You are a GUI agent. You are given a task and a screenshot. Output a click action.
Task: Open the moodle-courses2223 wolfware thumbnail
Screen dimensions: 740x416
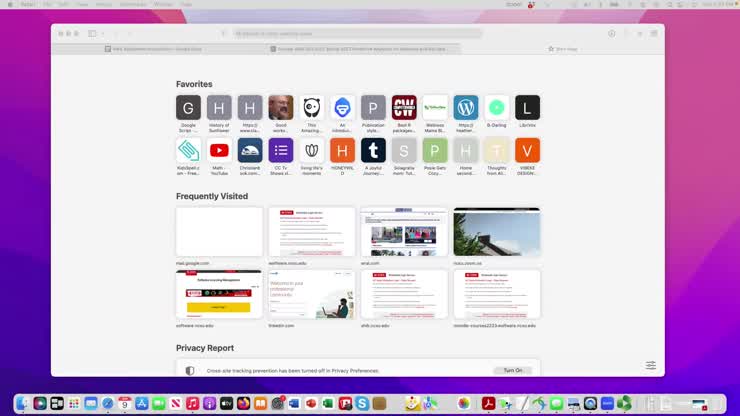[496, 294]
